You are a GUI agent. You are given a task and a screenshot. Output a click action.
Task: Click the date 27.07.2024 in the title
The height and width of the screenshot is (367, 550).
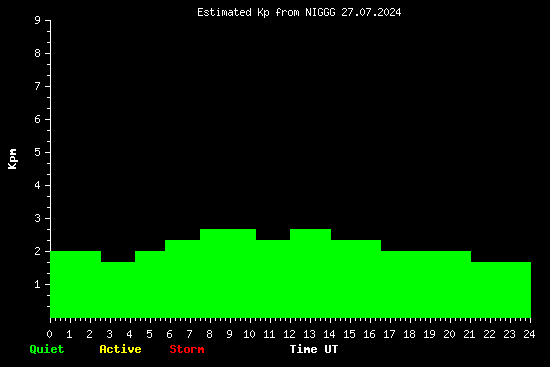tap(371, 13)
